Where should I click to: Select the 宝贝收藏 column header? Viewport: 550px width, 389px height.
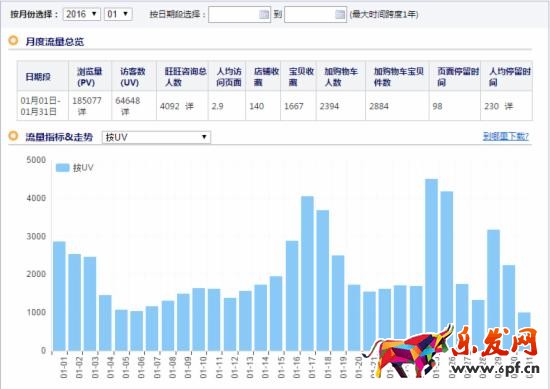(299, 76)
